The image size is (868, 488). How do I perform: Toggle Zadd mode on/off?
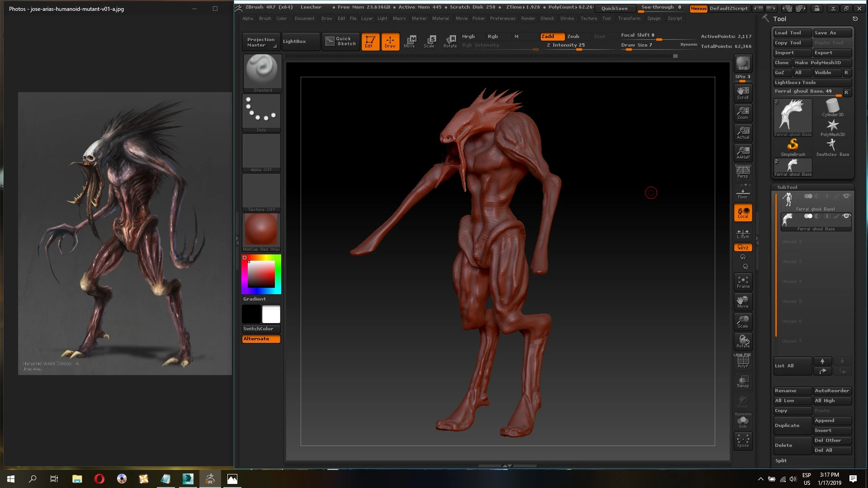547,36
